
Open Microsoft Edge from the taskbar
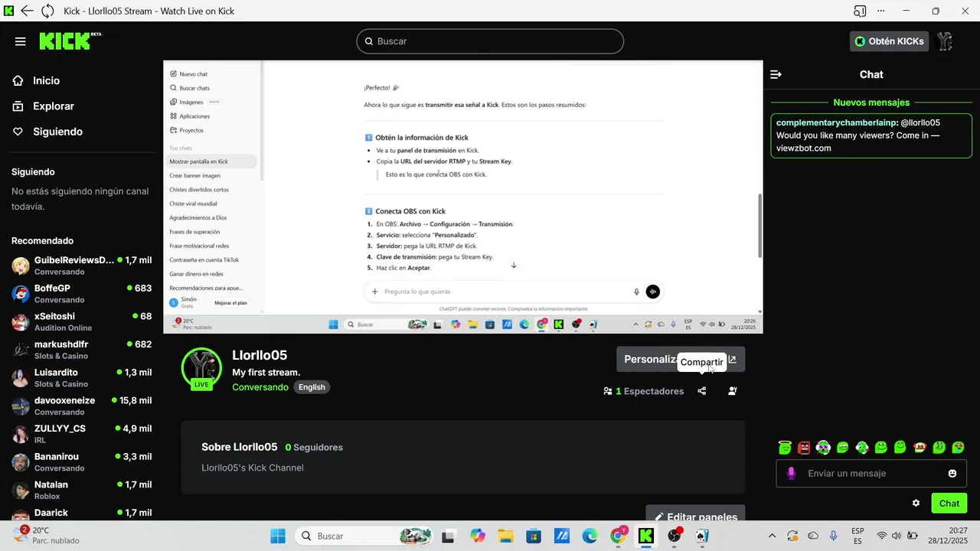[x=590, y=536]
